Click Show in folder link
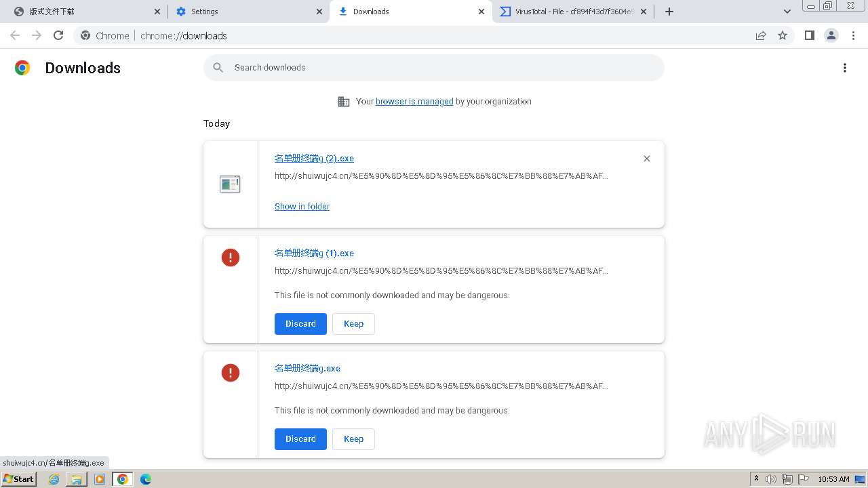 coord(302,207)
